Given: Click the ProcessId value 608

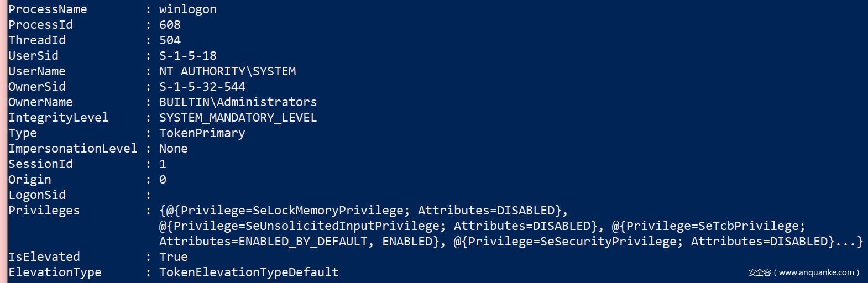Looking at the screenshot, I should [x=170, y=25].
